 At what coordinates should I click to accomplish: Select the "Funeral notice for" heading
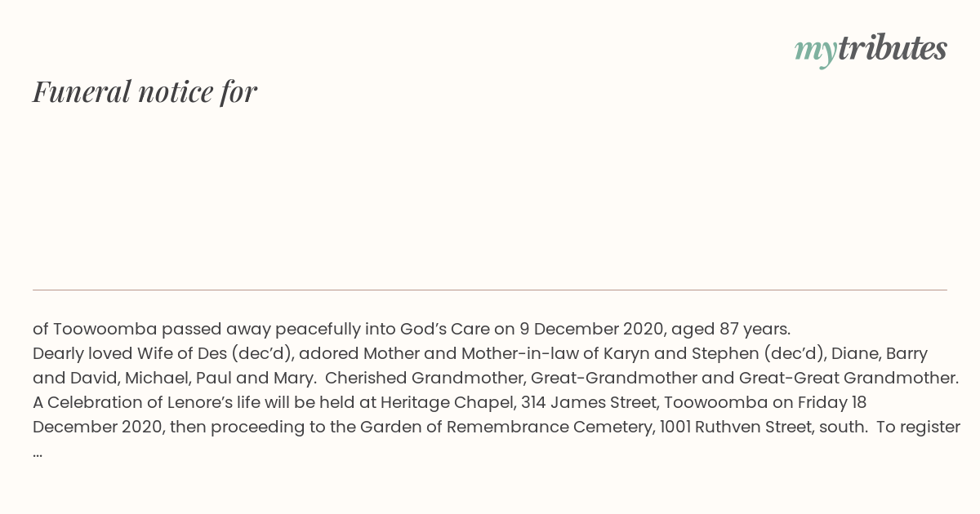(145, 91)
